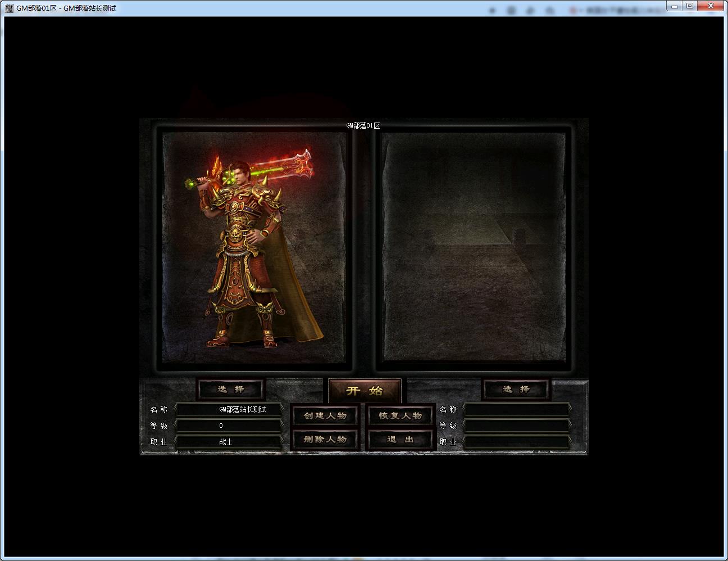
Task: Minimize the game window
Action: pos(676,6)
